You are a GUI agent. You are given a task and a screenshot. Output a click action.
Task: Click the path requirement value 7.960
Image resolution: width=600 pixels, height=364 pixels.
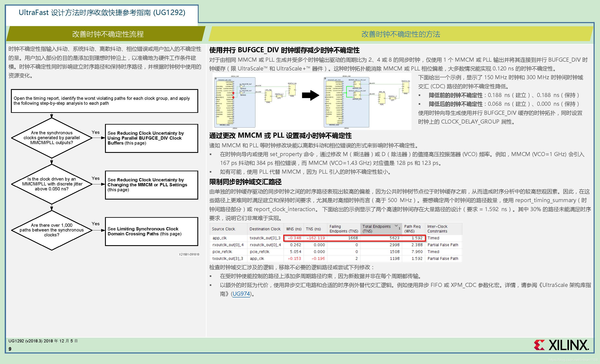[417, 252]
